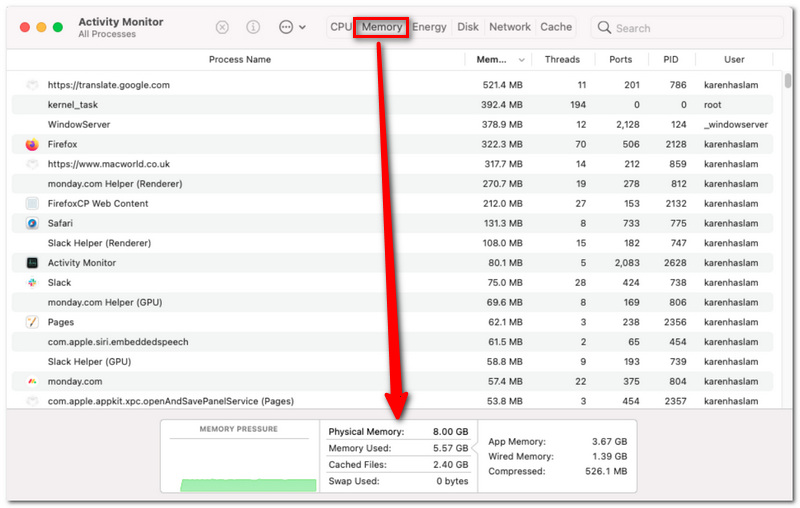
Task: Select the kernel_task process row
Action: pos(392,105)
